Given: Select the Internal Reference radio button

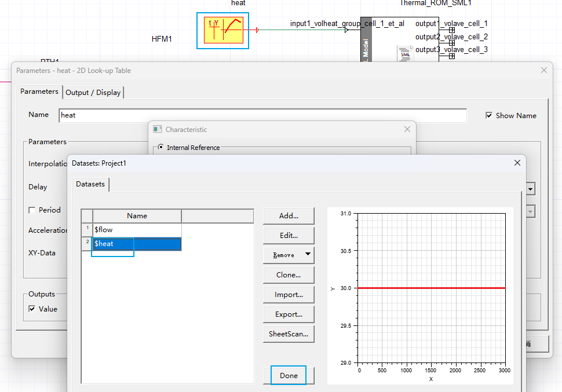Looking at the screenshot, I should (x=160, y=148).
